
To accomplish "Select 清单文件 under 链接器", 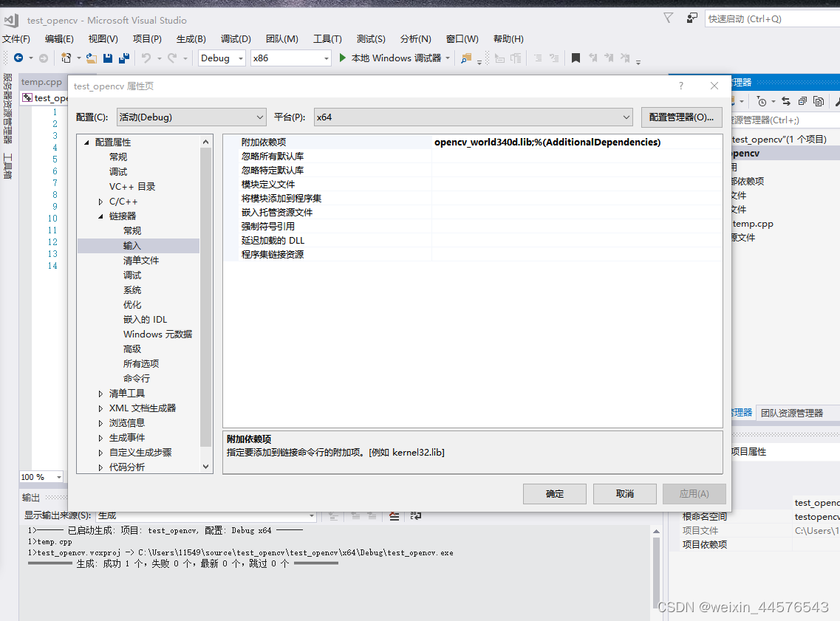I will [x=141, y=260].
